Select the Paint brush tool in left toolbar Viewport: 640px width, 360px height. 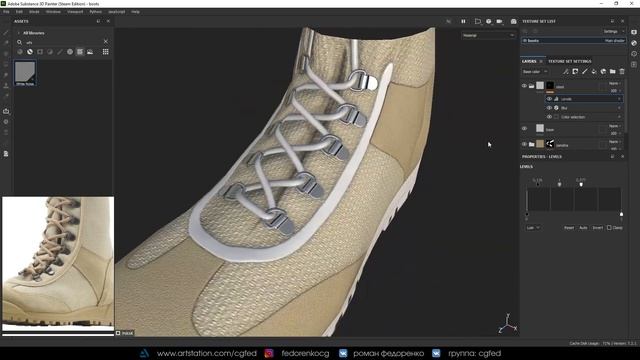tap(6, 32)
